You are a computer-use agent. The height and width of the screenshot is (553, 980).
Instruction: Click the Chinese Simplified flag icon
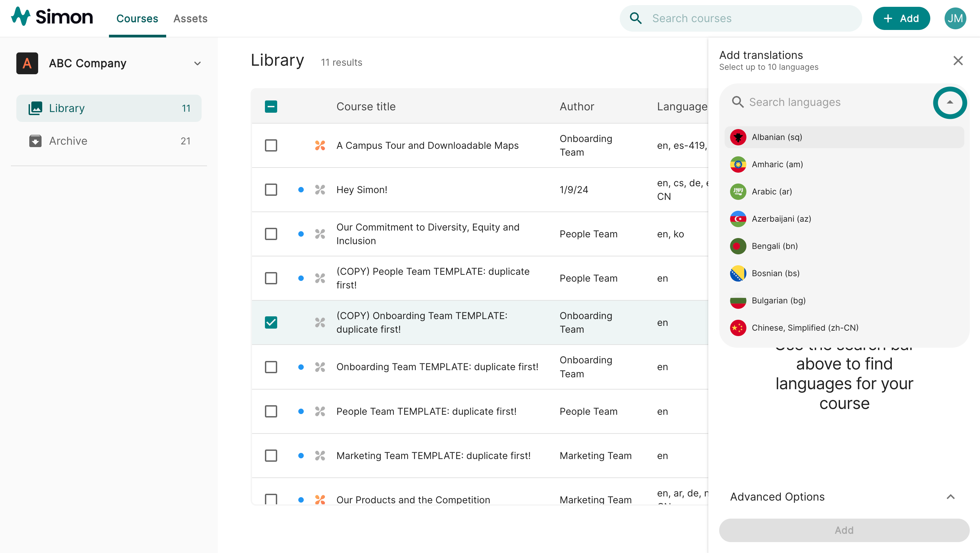[738, 328]
